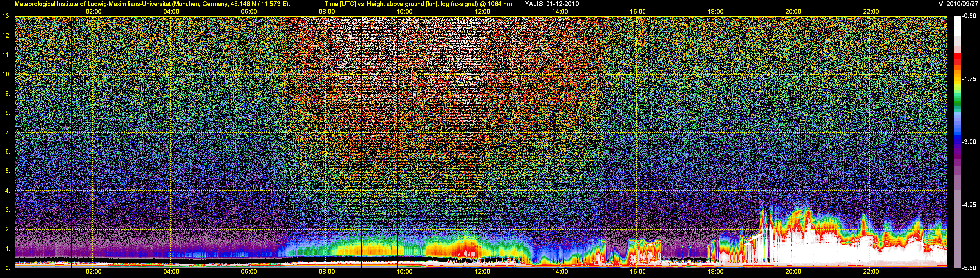The image size is (980, 278).
Task: Click the 14:00 label on top time axis
Action: [x=560, y=12]
